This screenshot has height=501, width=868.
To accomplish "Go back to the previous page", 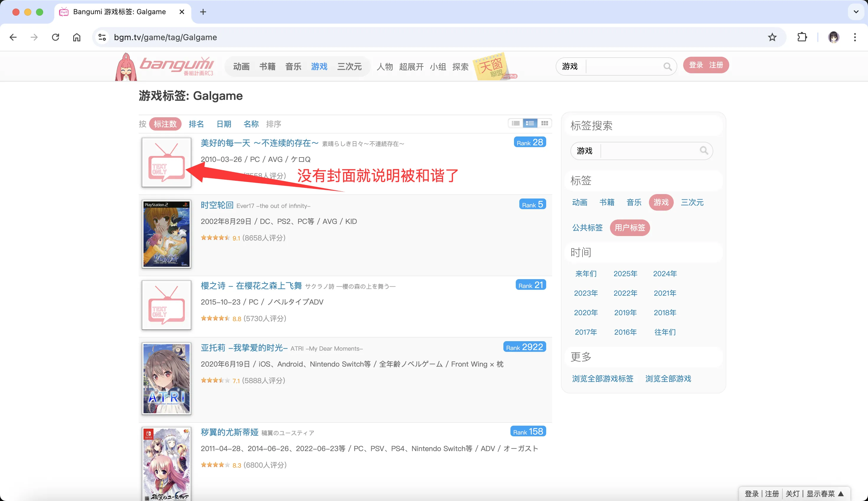I will click(13, 37).
